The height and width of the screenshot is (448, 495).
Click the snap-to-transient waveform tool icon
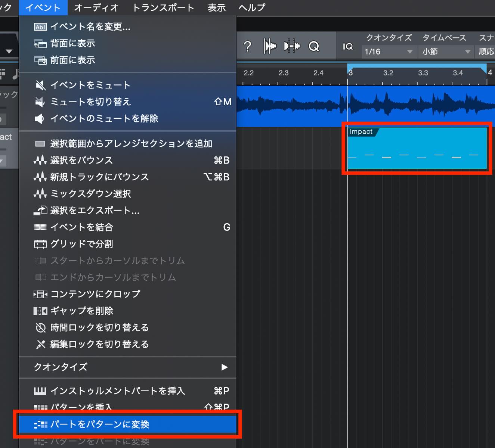coord(270,46)
